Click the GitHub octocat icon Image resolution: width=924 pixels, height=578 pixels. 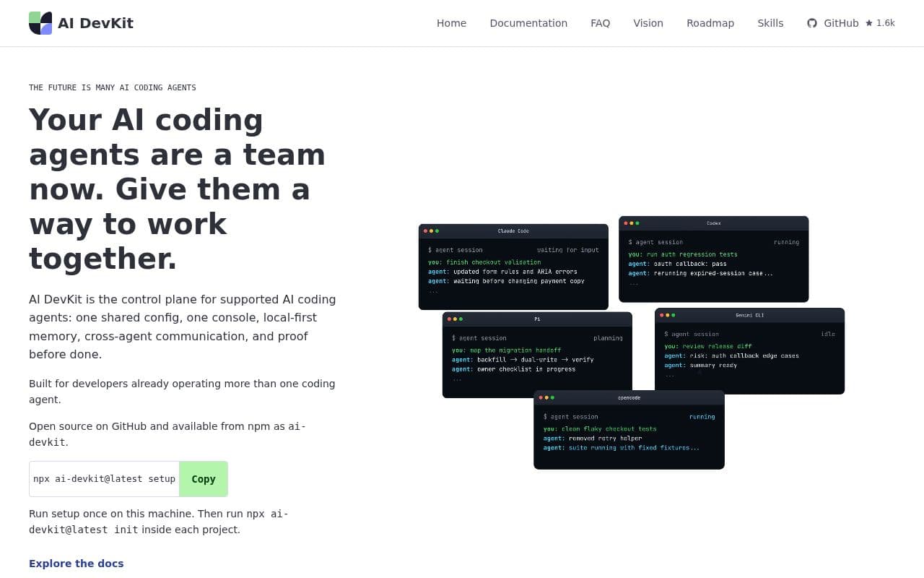812,23
